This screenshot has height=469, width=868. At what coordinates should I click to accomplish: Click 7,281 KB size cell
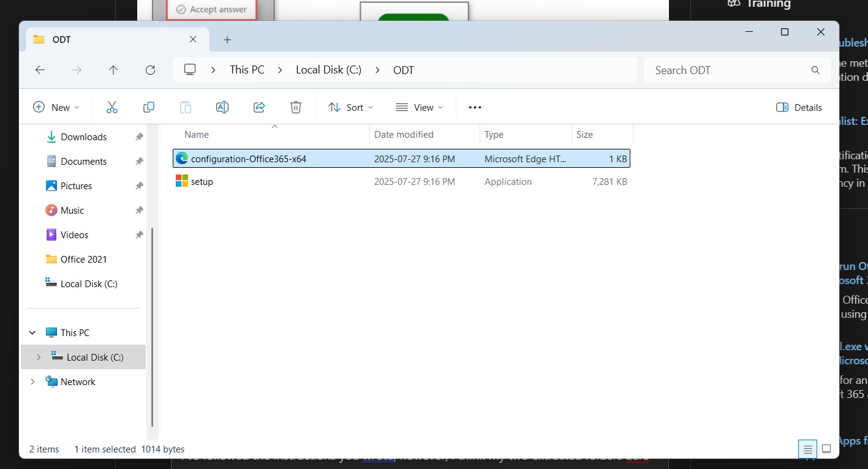click(x=610, y=182)
